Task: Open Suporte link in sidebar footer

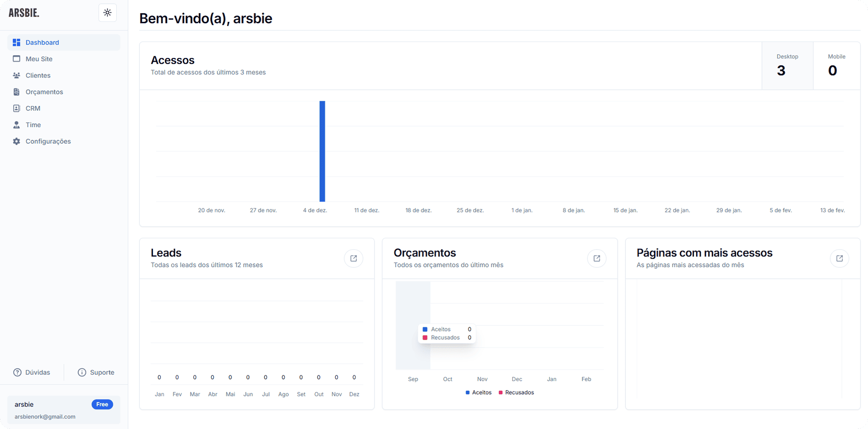Action: 96,372
